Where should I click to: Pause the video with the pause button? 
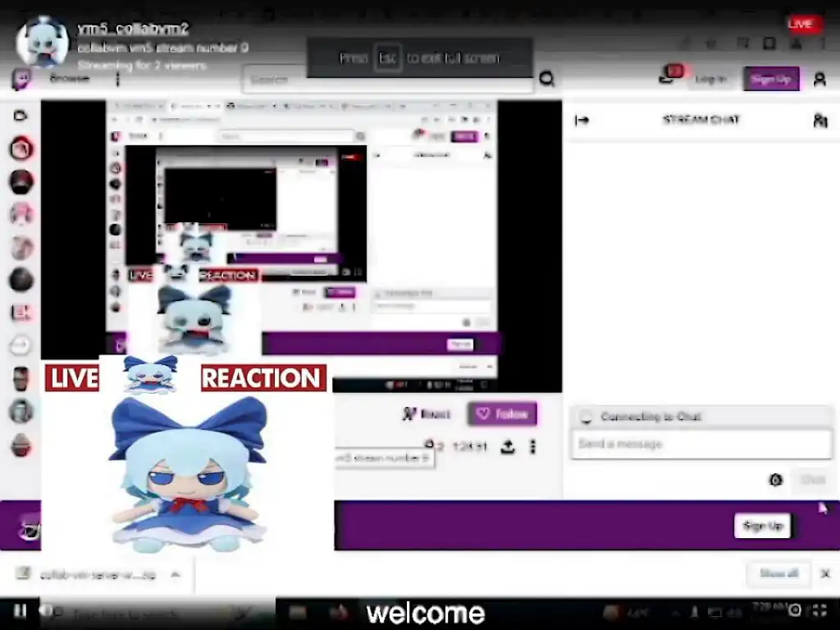[21, 610]
